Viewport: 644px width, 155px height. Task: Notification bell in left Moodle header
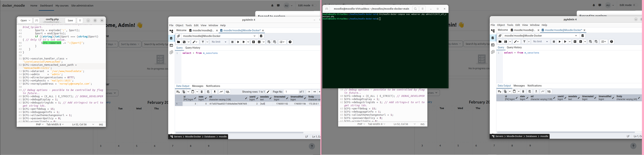pyautogui.click(x=272, y=5)
